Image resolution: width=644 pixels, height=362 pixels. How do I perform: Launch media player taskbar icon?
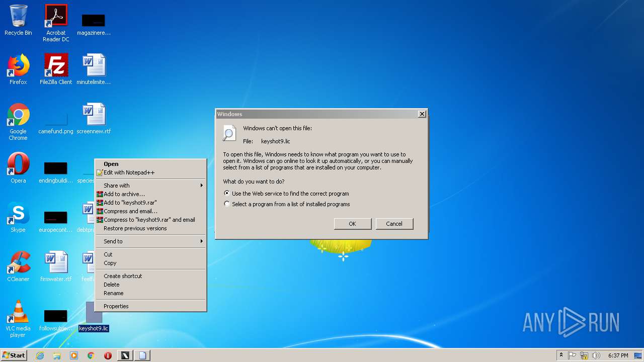[x=74, y=355]
